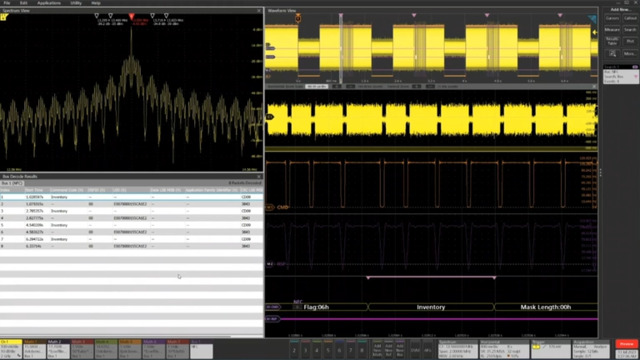
Task: Turn on channel 4
Action: tap(317, 350)
